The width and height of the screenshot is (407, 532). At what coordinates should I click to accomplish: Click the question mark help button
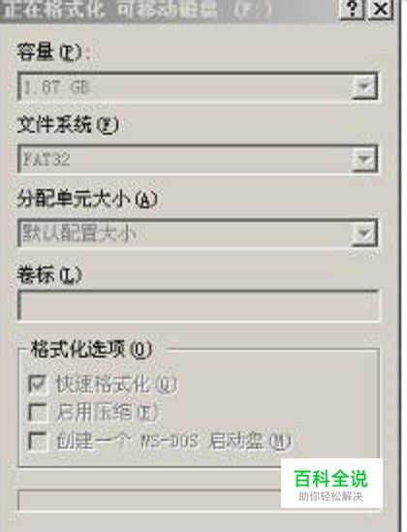coord(352,9)
